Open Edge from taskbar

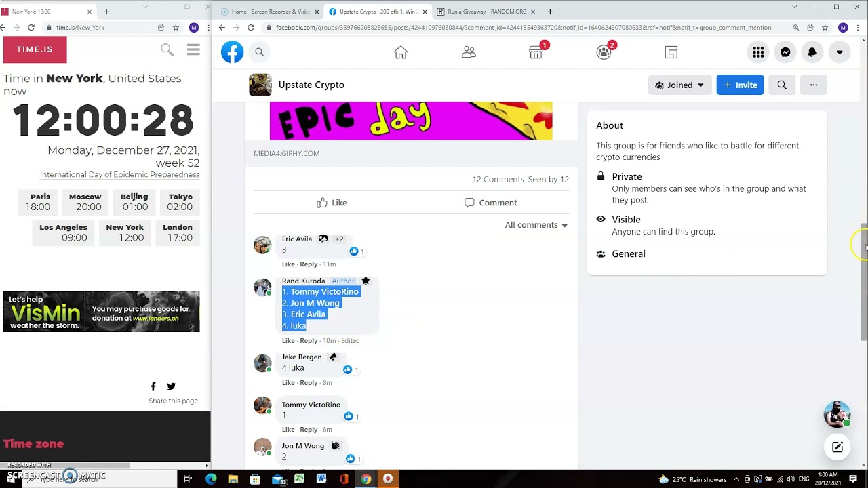point(211,479)
